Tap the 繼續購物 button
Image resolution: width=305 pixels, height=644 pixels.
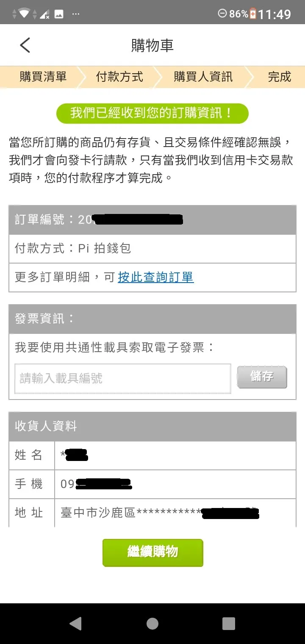pos(152,552)
